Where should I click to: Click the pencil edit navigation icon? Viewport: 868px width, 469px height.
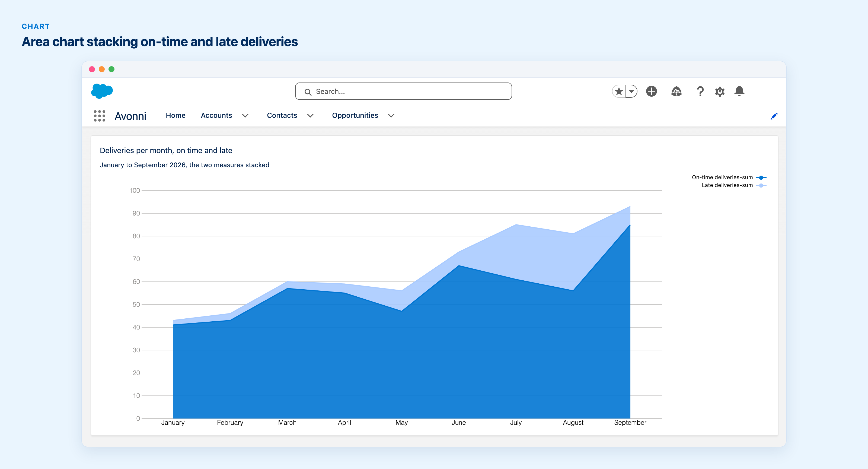pyautogui.click(x=774, y=116)
